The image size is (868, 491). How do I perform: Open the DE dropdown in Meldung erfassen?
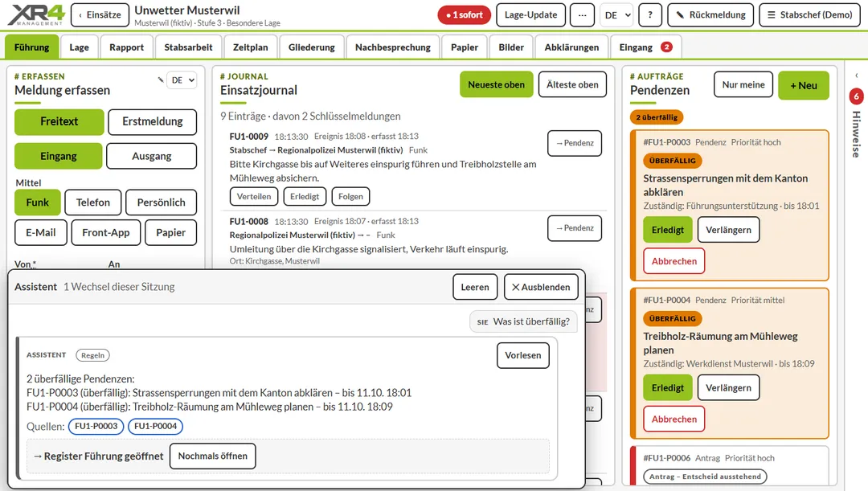[182, 80]
